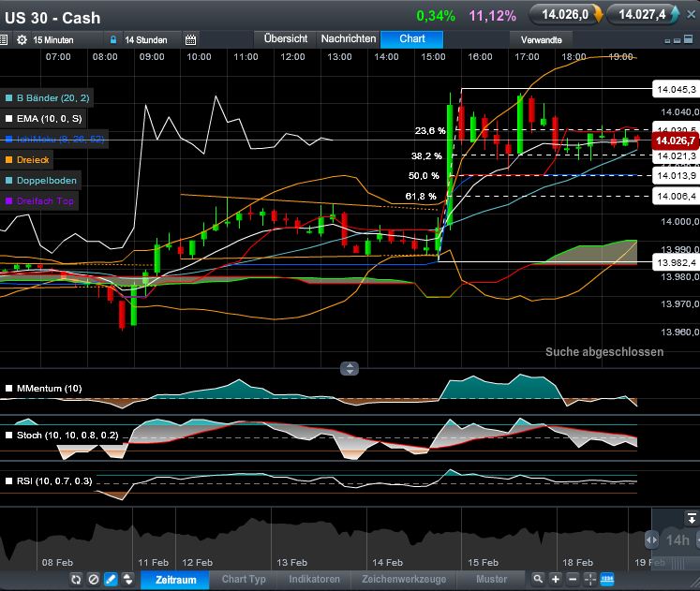The height and width of the screenshot is (591, 700).
Task: Select the Zeitraum tab
Action: 175,580
